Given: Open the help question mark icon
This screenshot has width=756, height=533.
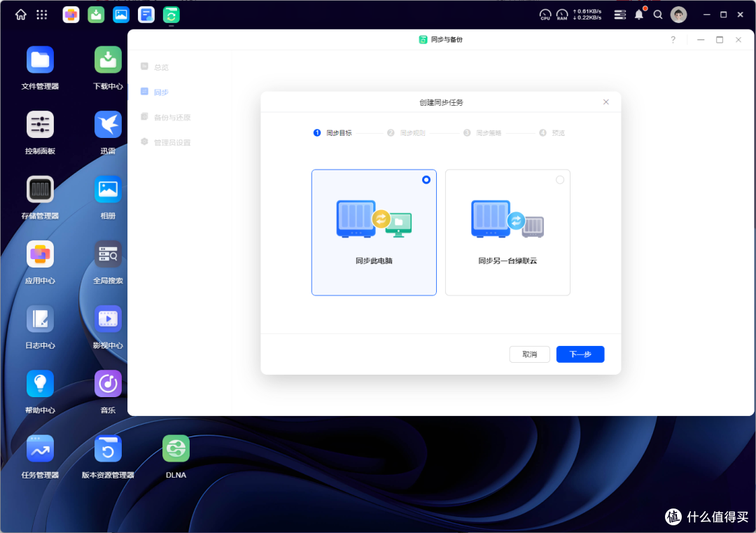Looking at the screenshot, I should [673, 40].
